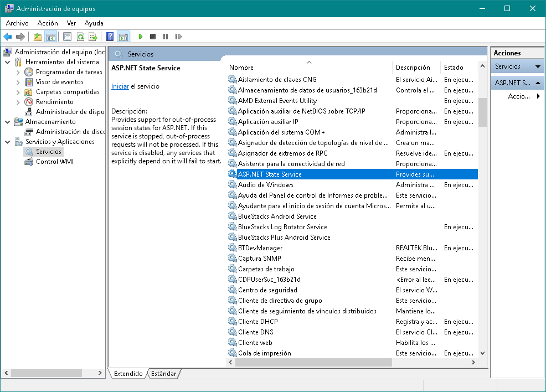Click the Export List toolbar icon
The width and height of the screenshot is (546, 392).
coord(93,37)
